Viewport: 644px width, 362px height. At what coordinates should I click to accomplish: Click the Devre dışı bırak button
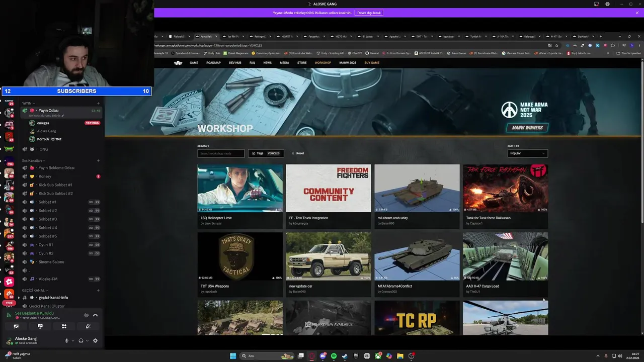pyautogui.click(x=369, y=13)
